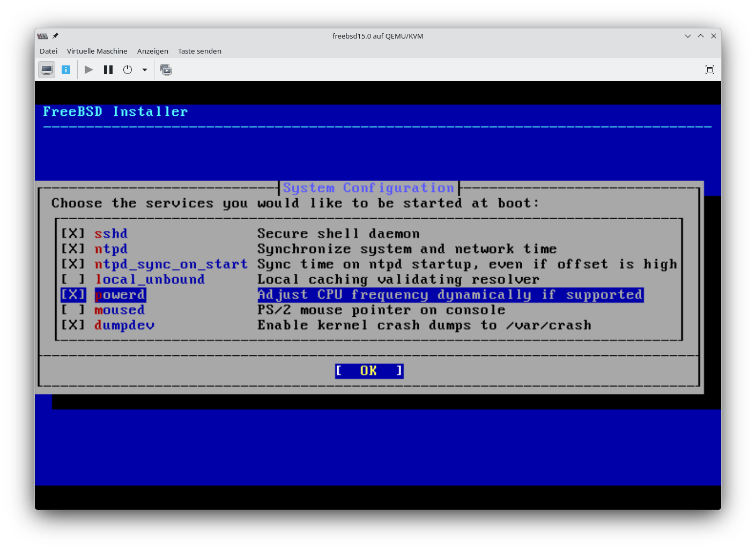The width and height of the screenshot is (756, 551).
Task: Select the ntpd service label
Action: pos(111,249)
